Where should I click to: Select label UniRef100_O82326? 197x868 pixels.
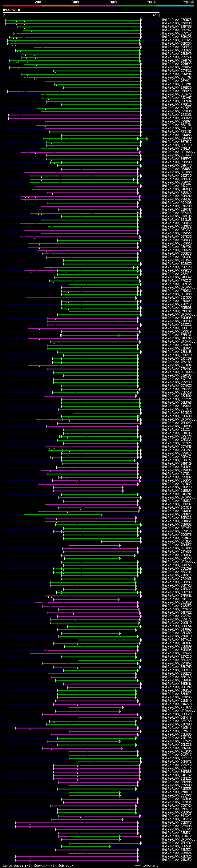click(177, 40)
